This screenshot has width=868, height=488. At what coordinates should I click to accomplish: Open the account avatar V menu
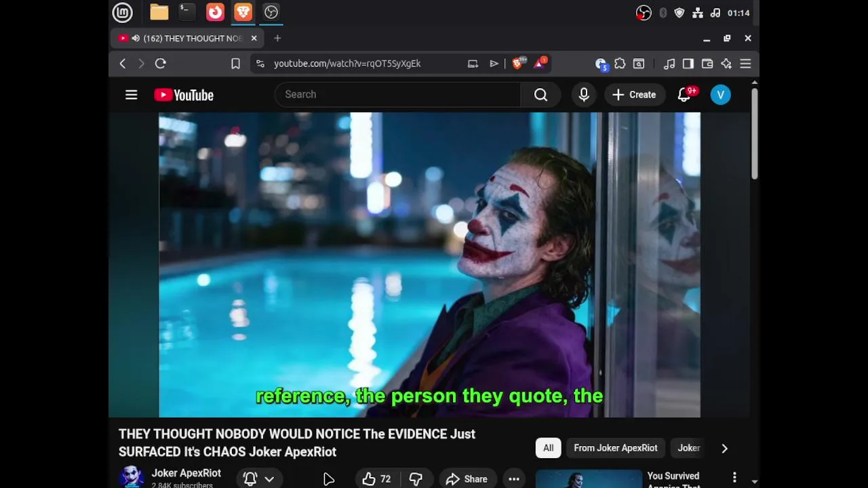point(721,95)
